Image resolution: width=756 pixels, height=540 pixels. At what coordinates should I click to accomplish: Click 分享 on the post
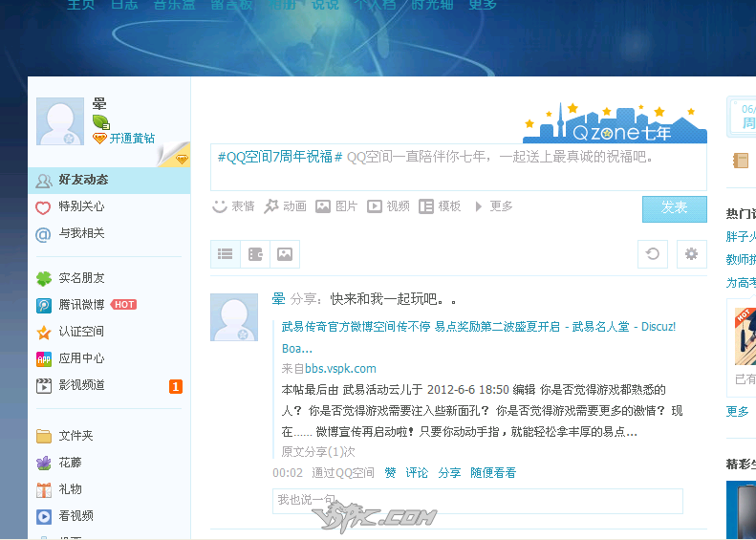click(x=449, y=473)
